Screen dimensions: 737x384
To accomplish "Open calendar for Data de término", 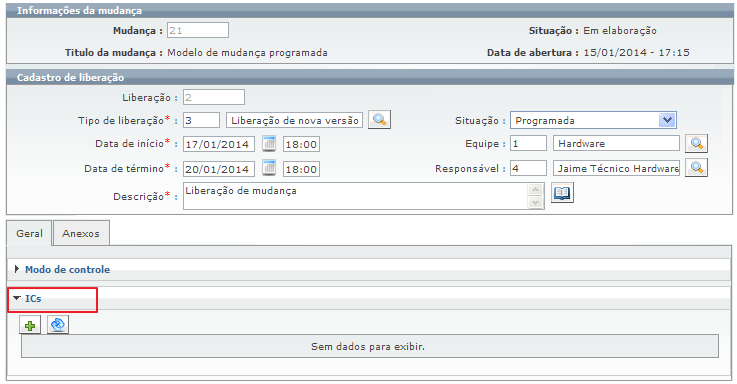I will coord(269,168).
